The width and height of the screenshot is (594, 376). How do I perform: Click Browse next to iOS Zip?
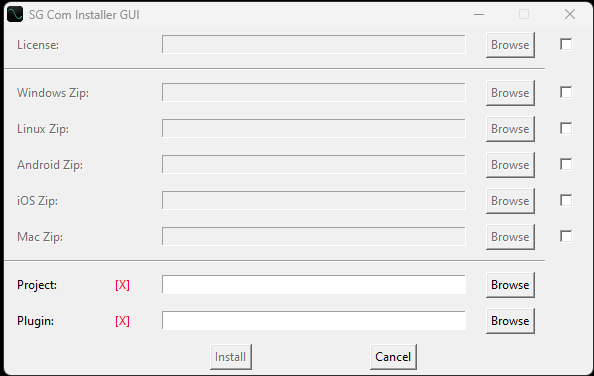(510, 201)
